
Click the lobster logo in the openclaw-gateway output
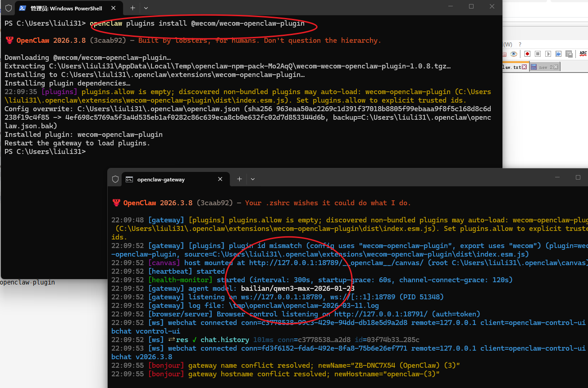point(116,203)
